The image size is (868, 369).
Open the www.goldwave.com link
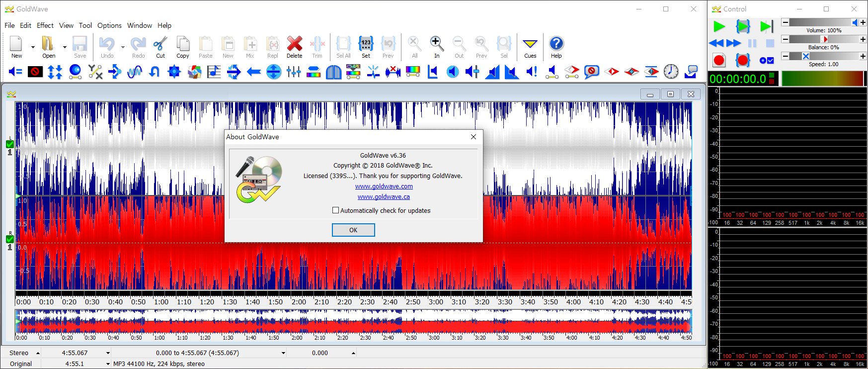tap(384, 186)
